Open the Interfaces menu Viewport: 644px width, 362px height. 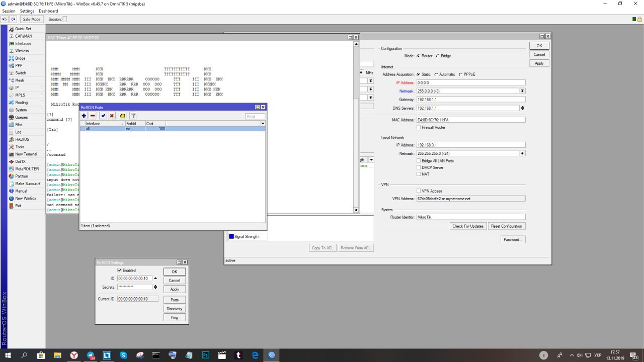click(23, 44)
